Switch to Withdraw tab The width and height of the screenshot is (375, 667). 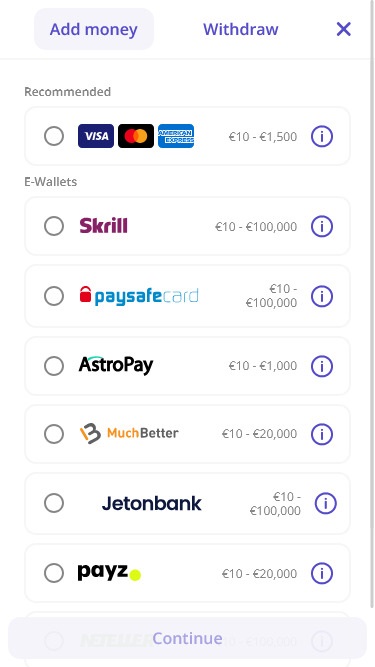pos(241,29)
